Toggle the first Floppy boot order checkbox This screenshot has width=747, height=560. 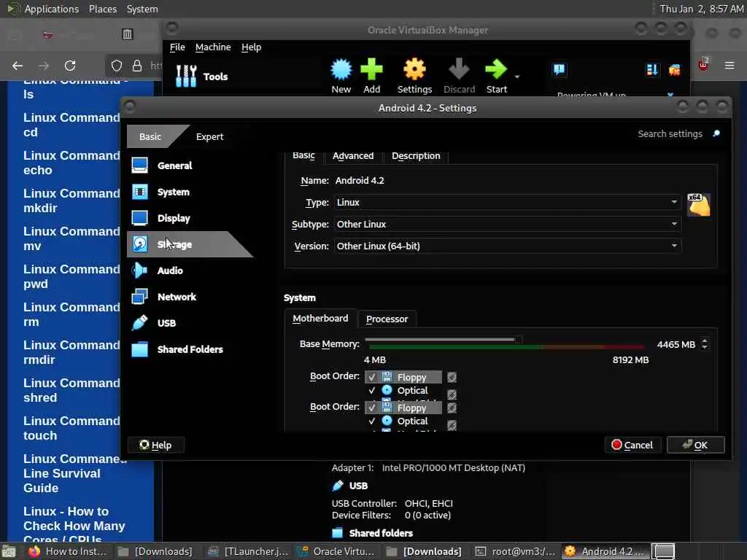tap(371, 377)
